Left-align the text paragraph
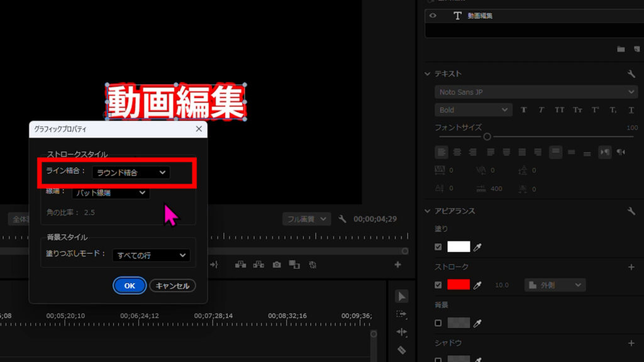644x362 pixels. coord(442,151)
